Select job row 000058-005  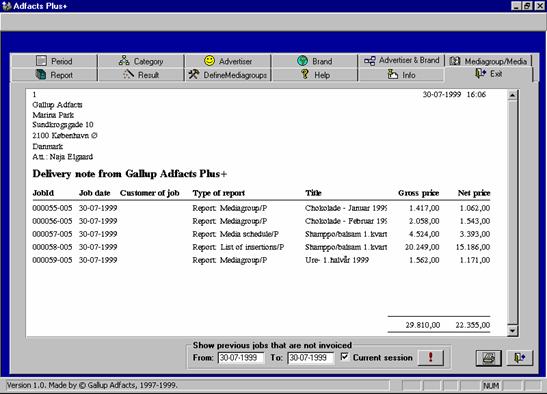pos(261,247)
